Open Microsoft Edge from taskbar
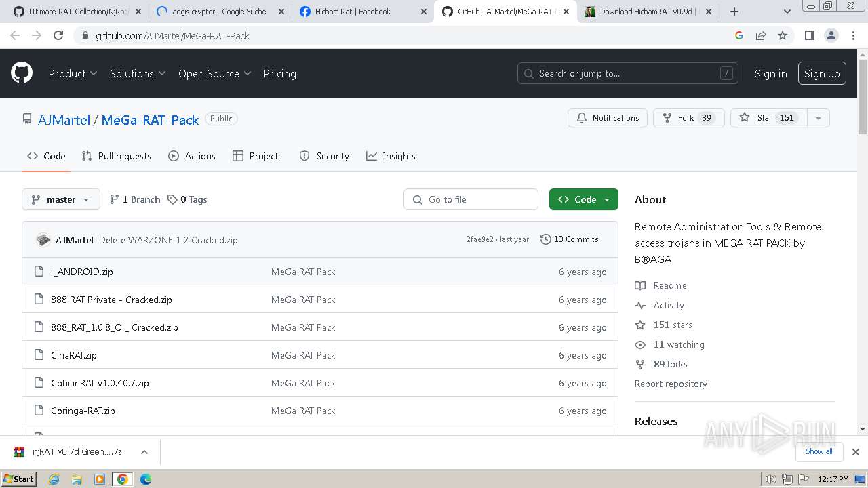868x488 pixels. (145, 479)
